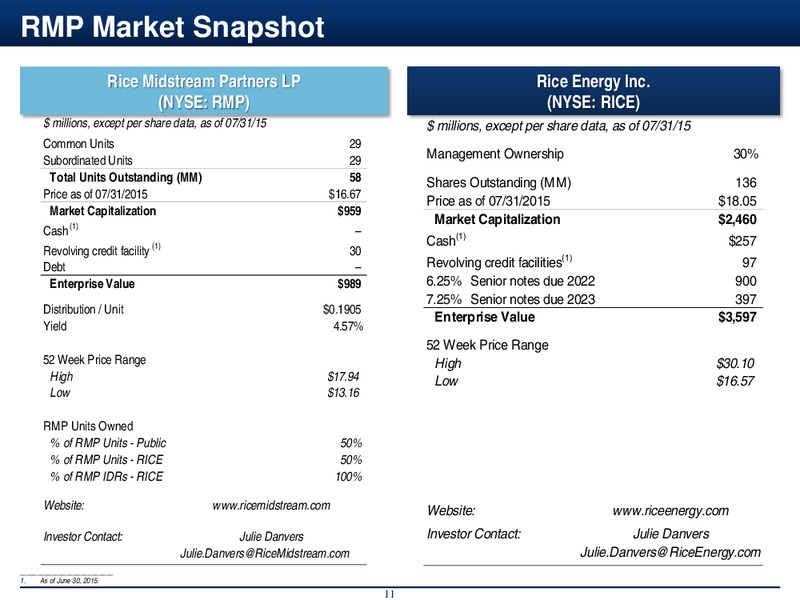Click the footnote As of June 30, 2015

pyautogui.click(x=69, y=581)
